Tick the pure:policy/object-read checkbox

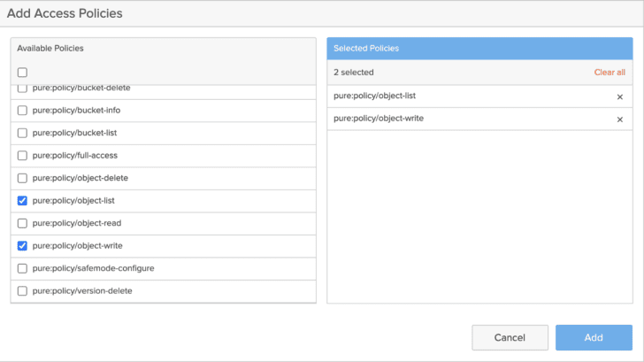click(x=22, y=223)
